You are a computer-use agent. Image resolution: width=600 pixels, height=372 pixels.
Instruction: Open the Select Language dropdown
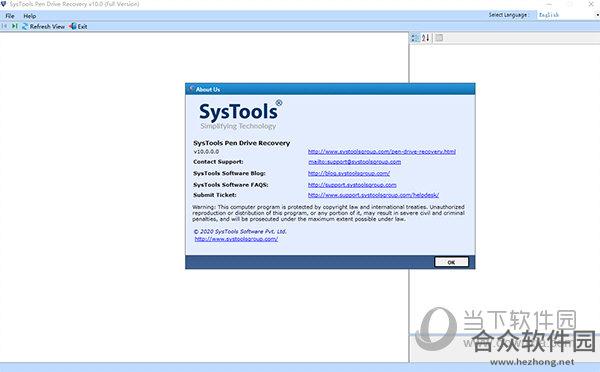568,15
